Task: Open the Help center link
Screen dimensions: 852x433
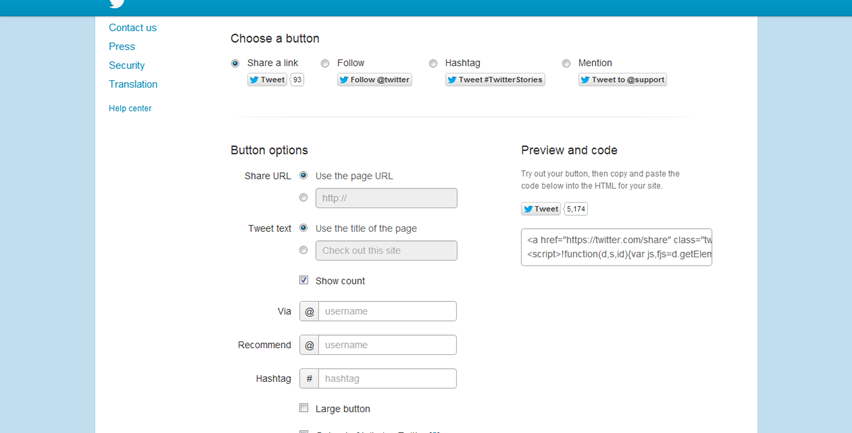Action: [130, 109]
